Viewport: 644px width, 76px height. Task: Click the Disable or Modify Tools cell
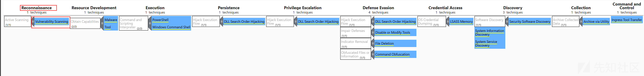click(x=395, y=32)
